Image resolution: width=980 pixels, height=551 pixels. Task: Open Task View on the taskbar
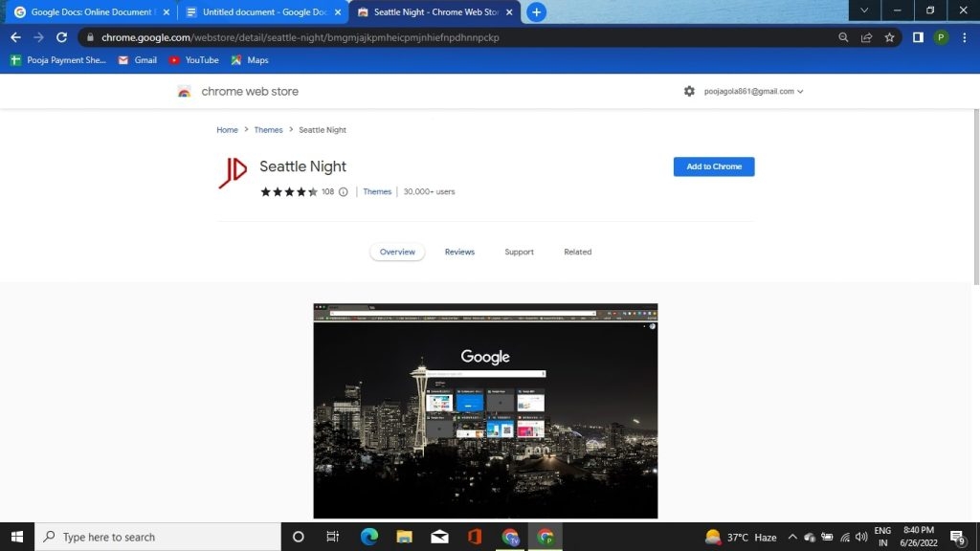click(332, 537)
